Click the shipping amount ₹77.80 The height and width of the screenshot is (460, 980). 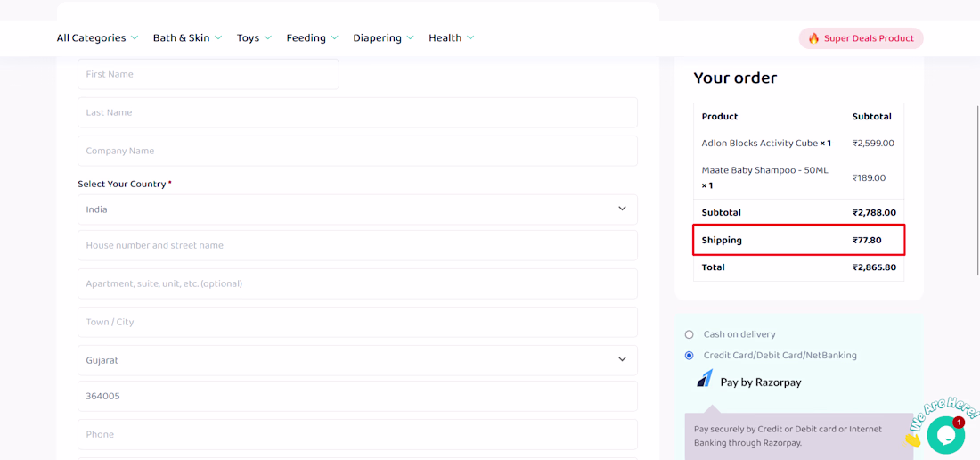(x=867, y=240)
